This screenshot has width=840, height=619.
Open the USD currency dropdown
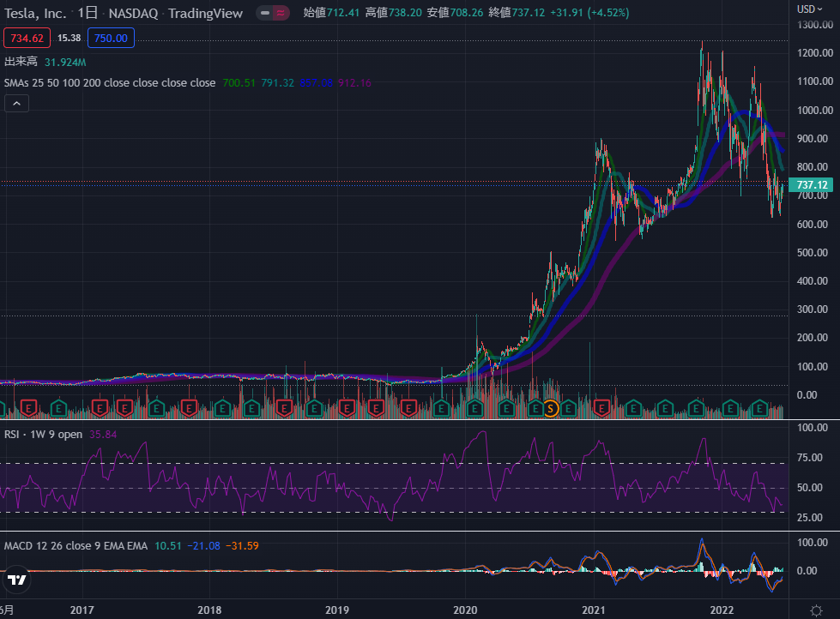[x=809, y=9]
